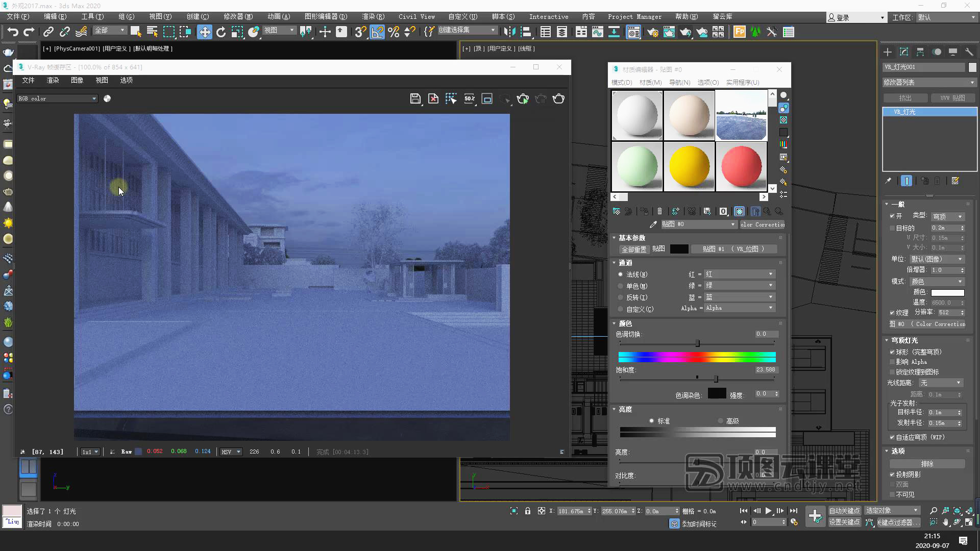Open the 渲染(R) menu in main menu bar

click(373, 16)
